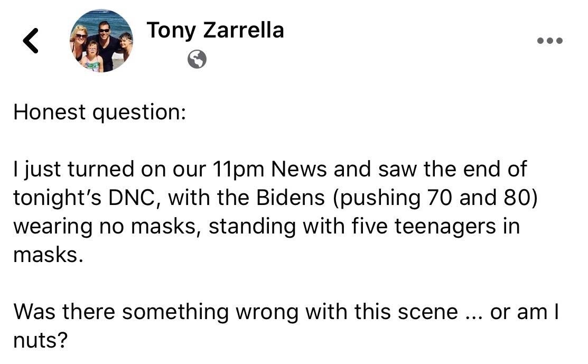Click the single word "masks." line
Screen dimensions: 588x364
click(x=48, y=255)
